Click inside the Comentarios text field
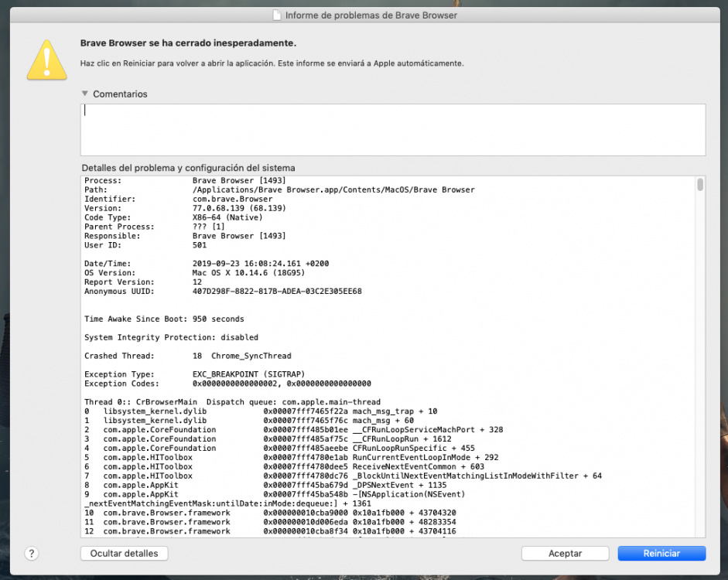The image size is (728, 580). [x=393, y=130]
